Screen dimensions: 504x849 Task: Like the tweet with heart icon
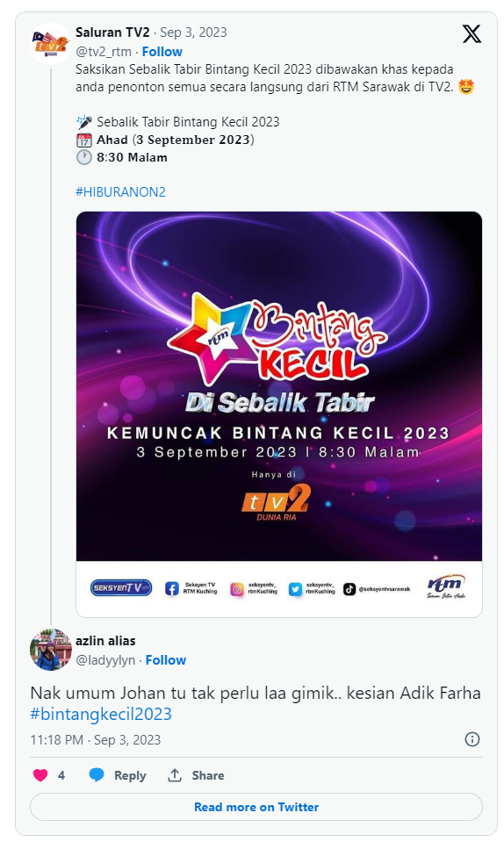click(40, 775)
